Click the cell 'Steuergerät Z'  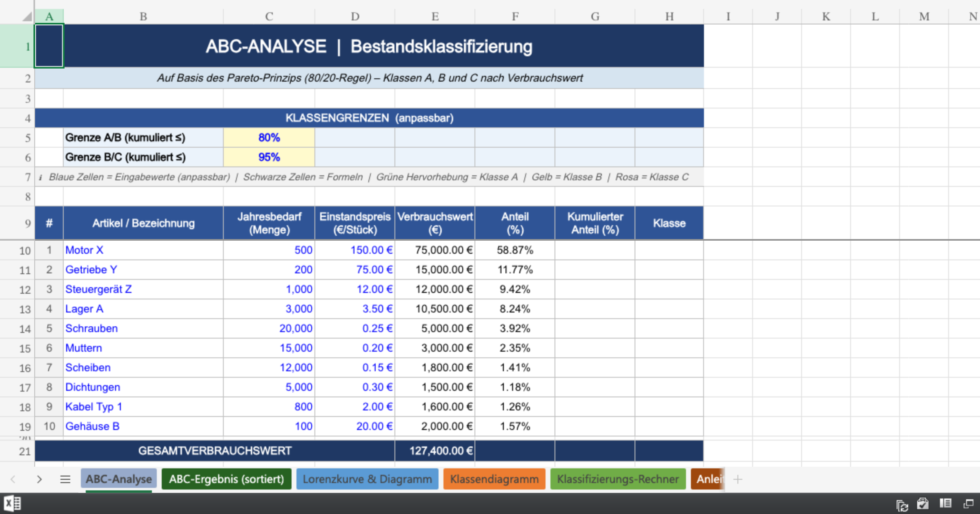(143, 289)
